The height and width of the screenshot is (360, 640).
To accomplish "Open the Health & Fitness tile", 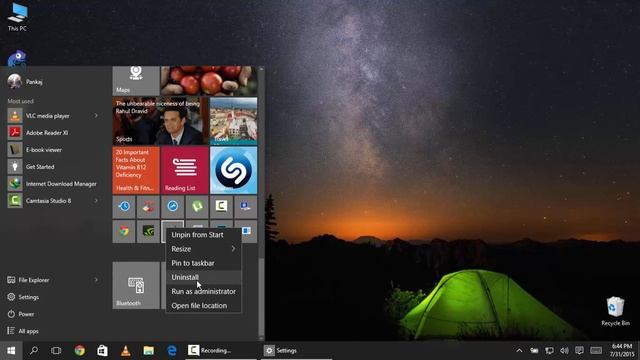I will [136, 170].
